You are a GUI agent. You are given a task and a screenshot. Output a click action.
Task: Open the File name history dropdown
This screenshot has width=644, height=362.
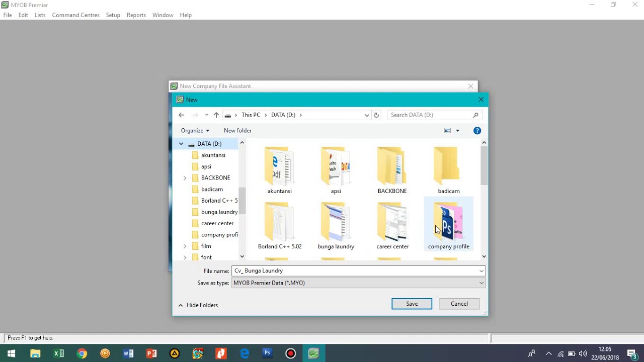[481, 271]
